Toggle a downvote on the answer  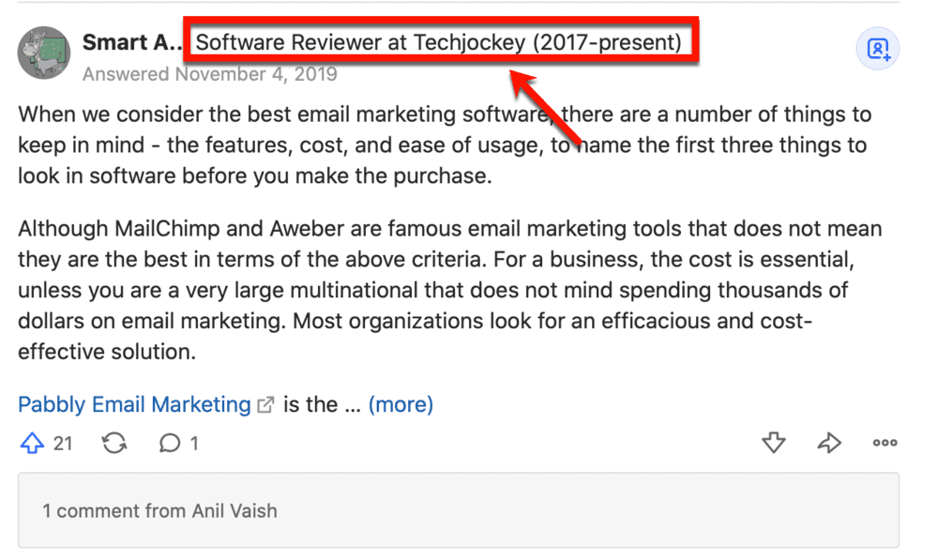(x=774, y=443)
